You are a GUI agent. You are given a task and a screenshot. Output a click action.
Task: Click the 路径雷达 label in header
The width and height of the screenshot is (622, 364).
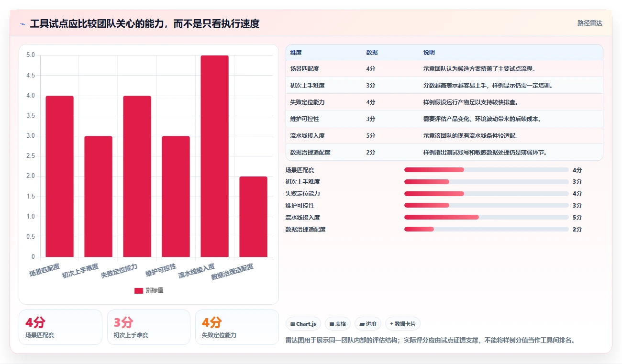[x=589, y=23]
